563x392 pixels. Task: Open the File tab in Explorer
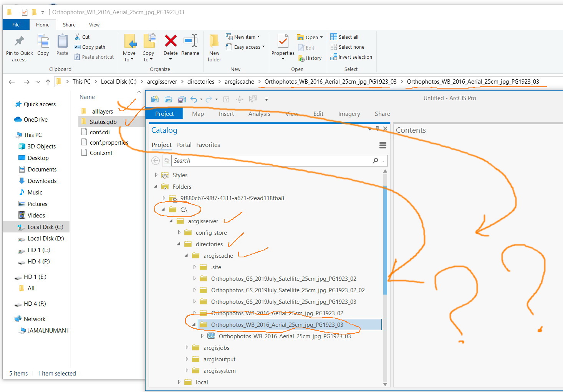[x=16, y=25]
